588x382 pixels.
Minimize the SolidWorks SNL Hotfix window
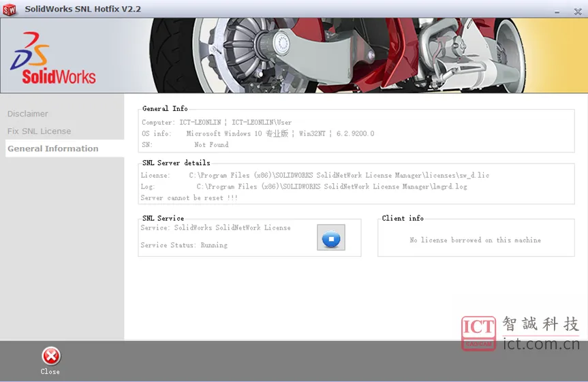557,12
